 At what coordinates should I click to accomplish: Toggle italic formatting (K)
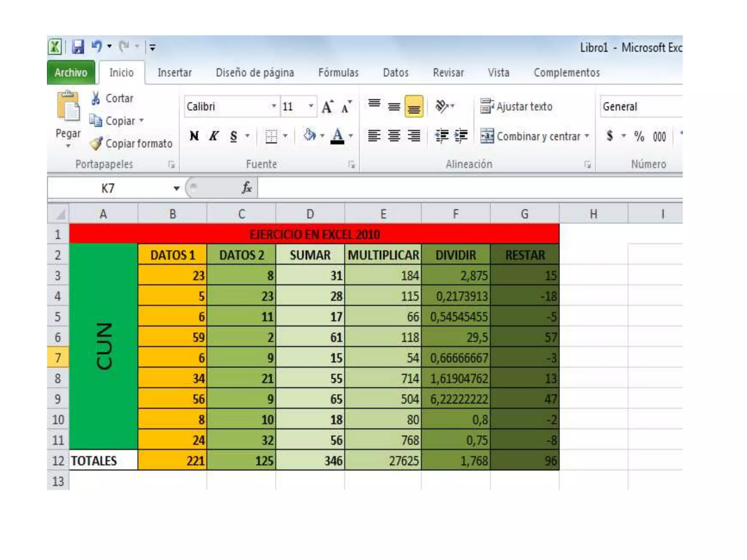pyautogui.click(x=214, y=136)
